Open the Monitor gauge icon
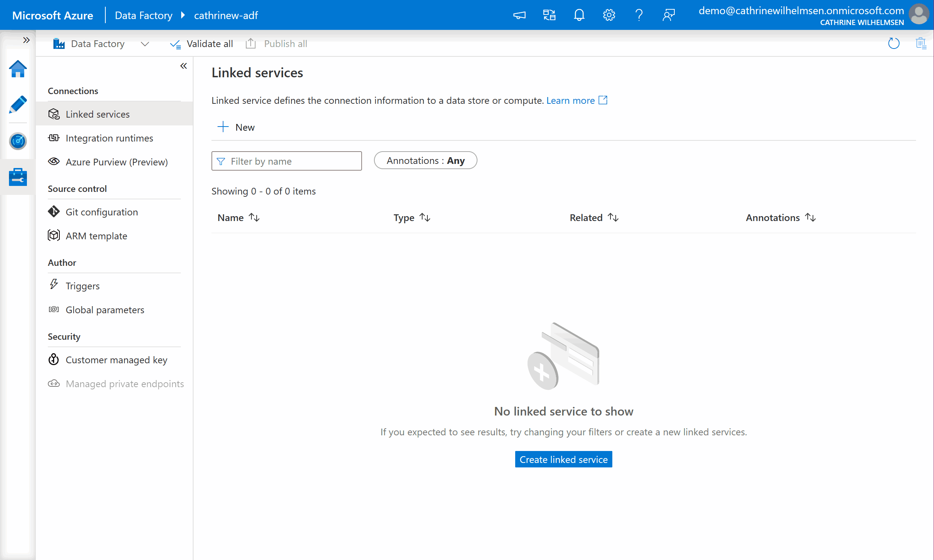934x560 pixels. tap(18, 141)
